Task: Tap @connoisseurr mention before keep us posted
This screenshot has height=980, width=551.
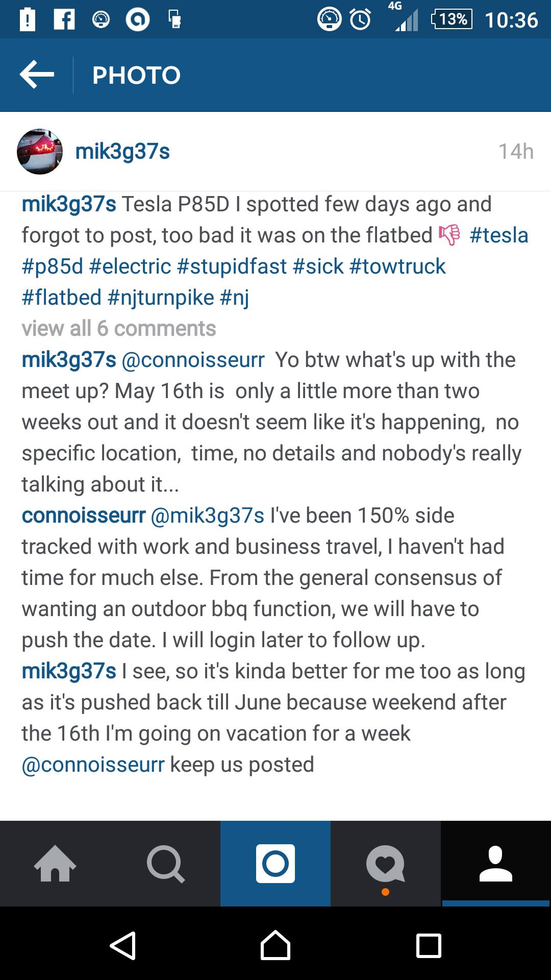Action: [93, 765]
